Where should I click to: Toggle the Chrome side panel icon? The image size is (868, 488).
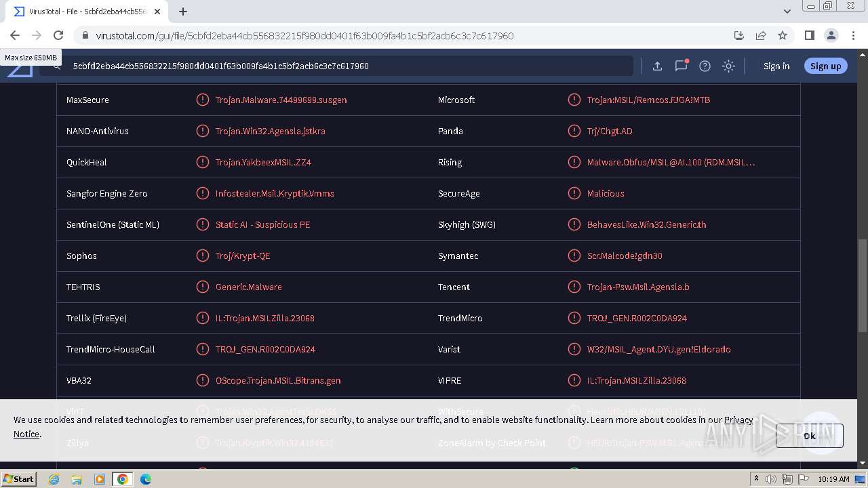pyautogui.click(x=809, y=35)
